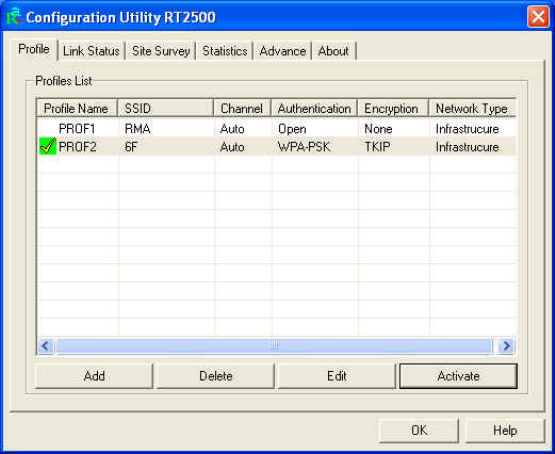Image resolution: width=555 pixels, height=454 pixels.
Task: Activate the selected profile
Action: [x=458, y=376]
